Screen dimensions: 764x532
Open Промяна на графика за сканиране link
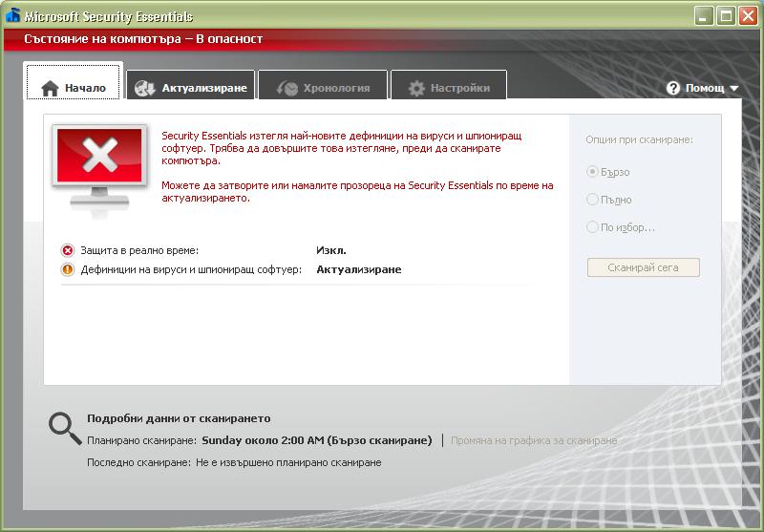(534, 440)
